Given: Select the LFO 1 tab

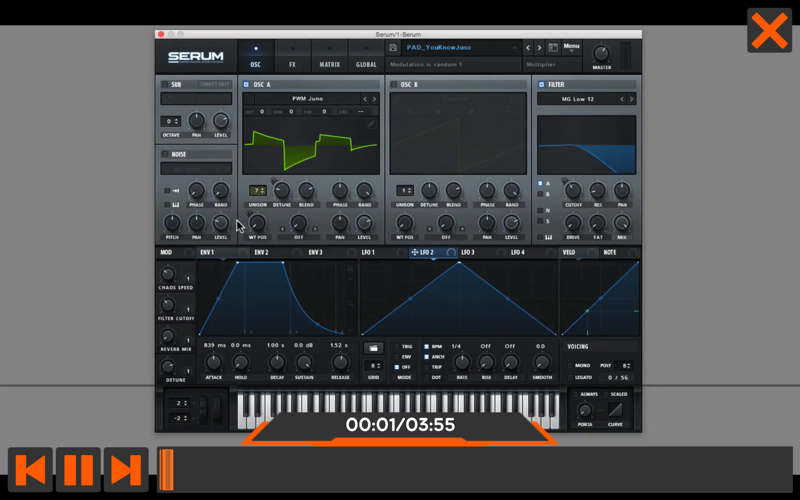Looking at the screenshot, I should click(383, 253).
